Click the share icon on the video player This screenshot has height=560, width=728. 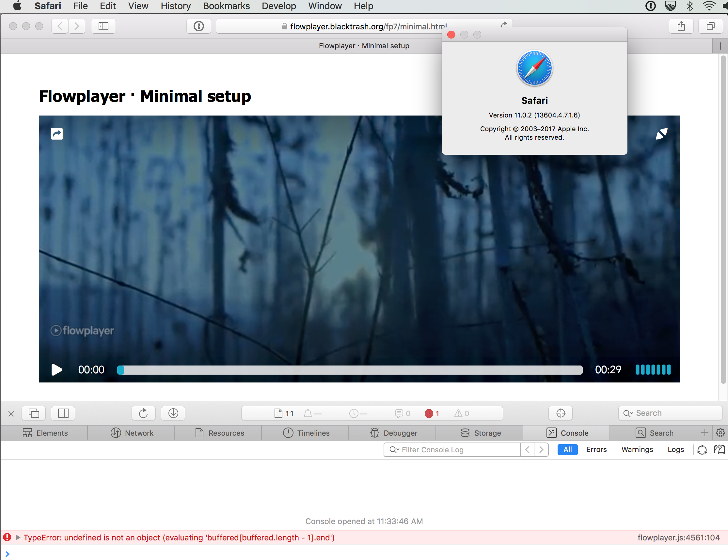(x=56, y=133)
